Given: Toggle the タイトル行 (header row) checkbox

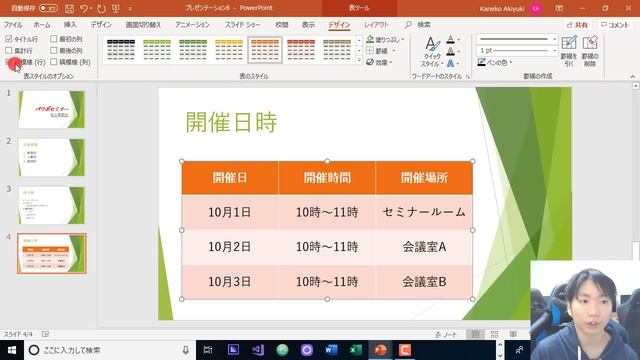Looking at the screenshot, I should (9, 39).
